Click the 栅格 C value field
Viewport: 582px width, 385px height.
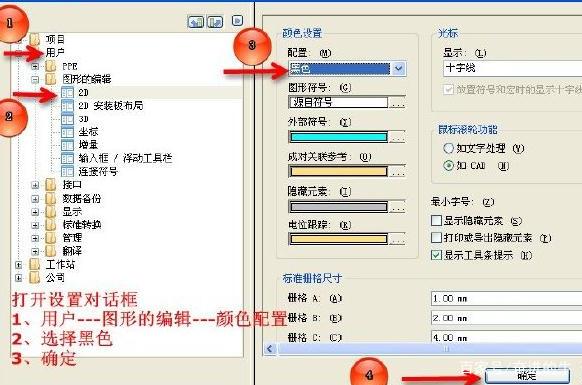[507, 337]
